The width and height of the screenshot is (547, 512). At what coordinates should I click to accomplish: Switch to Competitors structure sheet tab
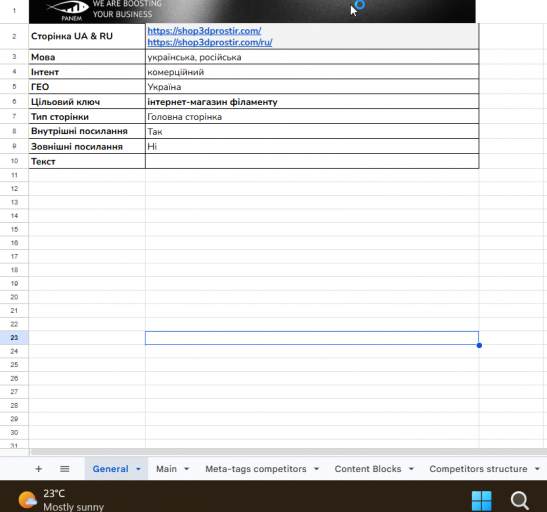pyautogui.click(x=478, y=469)
